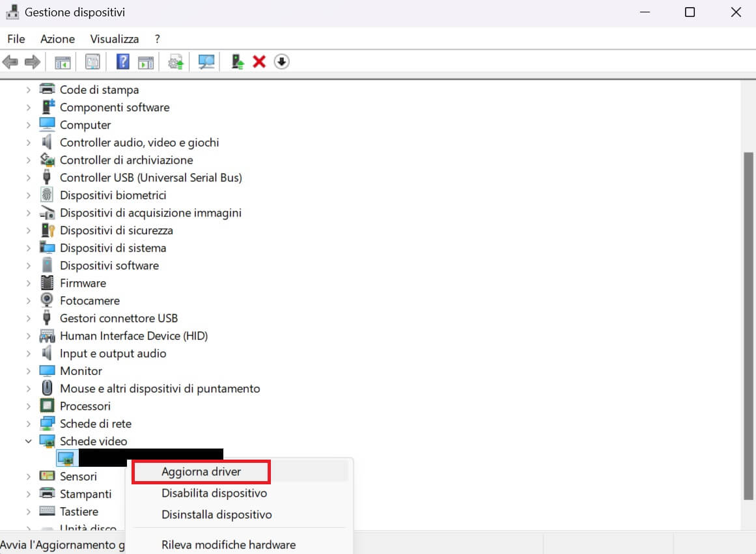Click the speaker icon of Controller audio
This screenshot has height=554, width=756.
point(46,142)
